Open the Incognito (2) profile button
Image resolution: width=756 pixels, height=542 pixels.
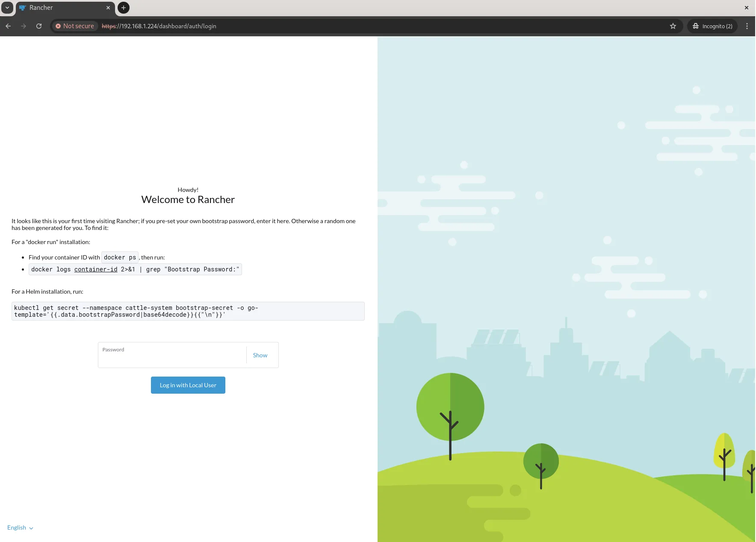(x=712, y=26)
